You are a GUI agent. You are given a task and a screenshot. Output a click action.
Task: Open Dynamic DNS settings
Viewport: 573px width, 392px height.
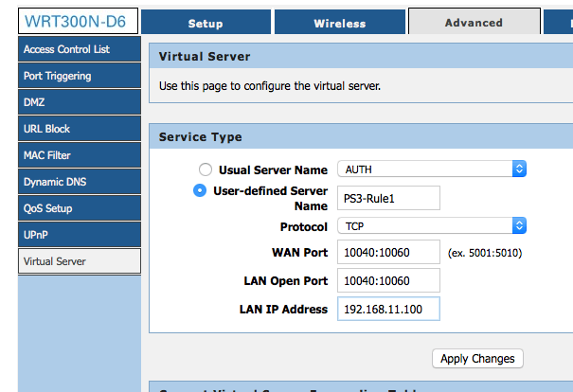point(80,182)
